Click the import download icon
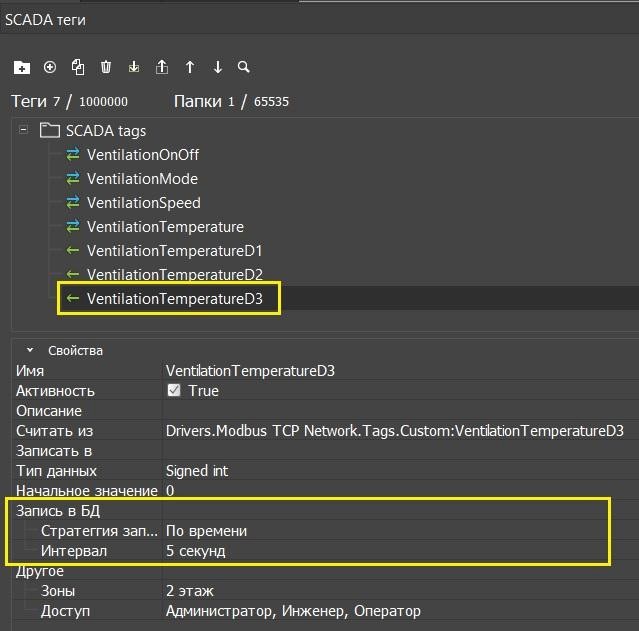 134,67
